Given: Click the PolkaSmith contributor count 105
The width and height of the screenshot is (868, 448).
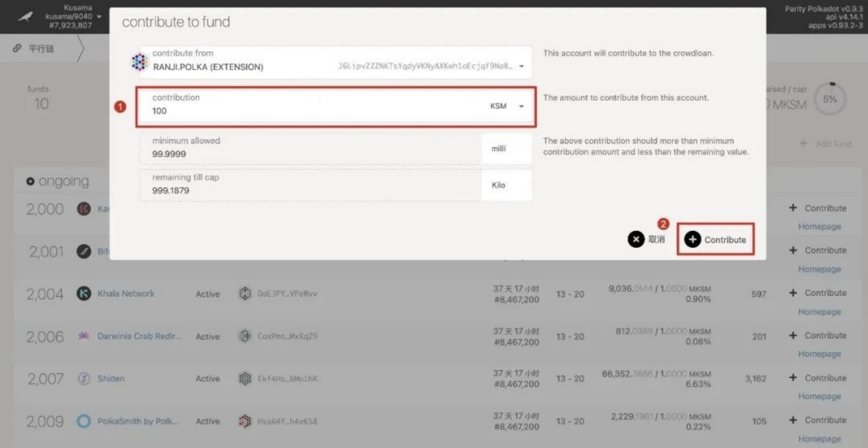Looking at the screenshot, I should [759, 421].
